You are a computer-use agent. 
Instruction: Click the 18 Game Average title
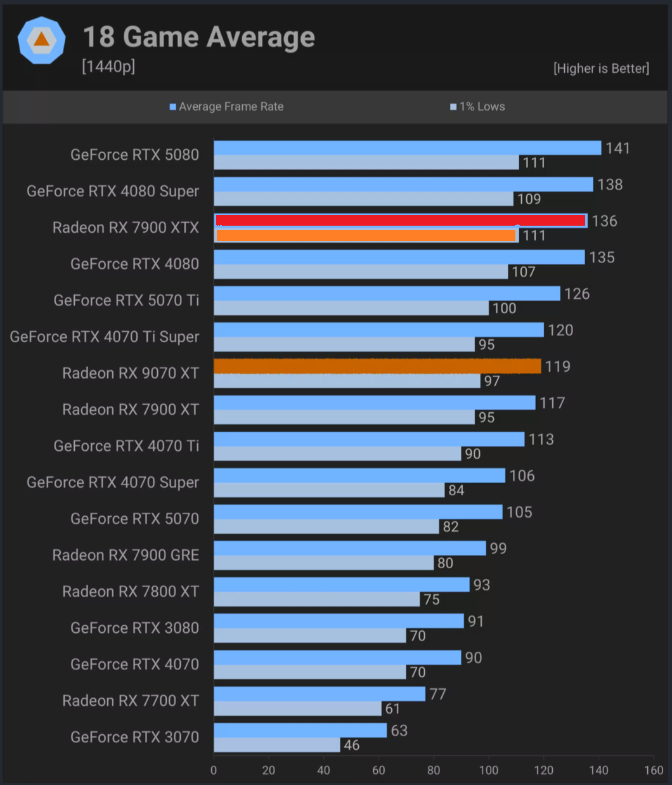pyautogui.click(x=199, y=37)
